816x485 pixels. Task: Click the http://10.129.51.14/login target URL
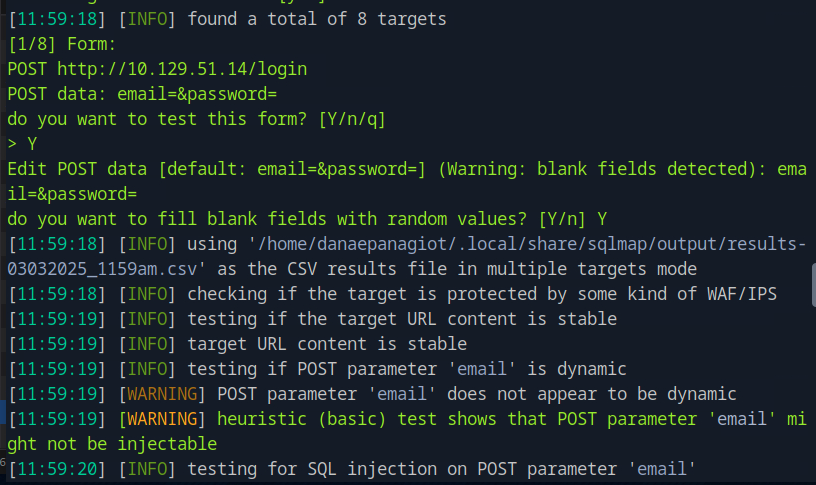coord(181,69)
